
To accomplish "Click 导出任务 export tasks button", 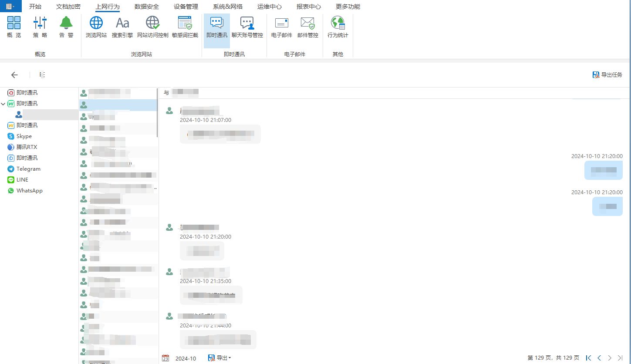I will pyautogui.click(x=607, y=75).
